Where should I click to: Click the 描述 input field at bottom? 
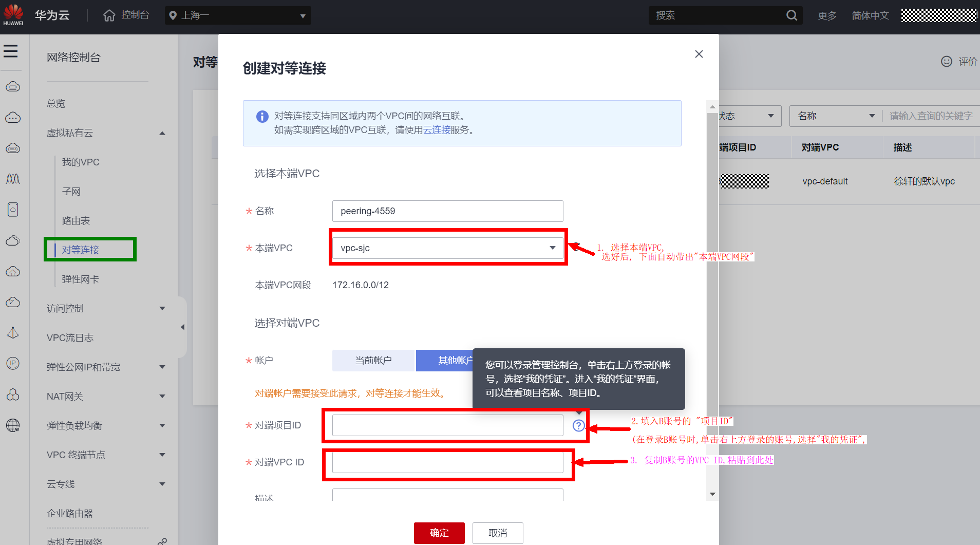pos(448,495)
